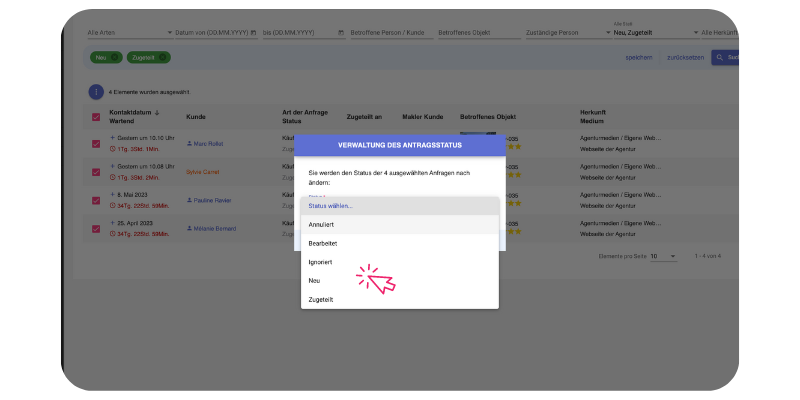800x400 pixels.
Task: Click property thumbnail in Marc Rollet's row
Action: (478, 134)
